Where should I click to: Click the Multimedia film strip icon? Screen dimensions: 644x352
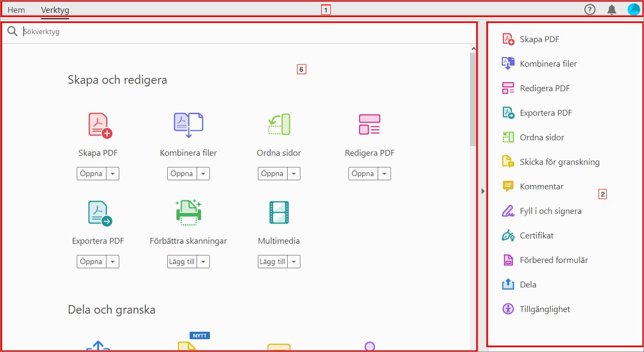[x=279, y=212]
